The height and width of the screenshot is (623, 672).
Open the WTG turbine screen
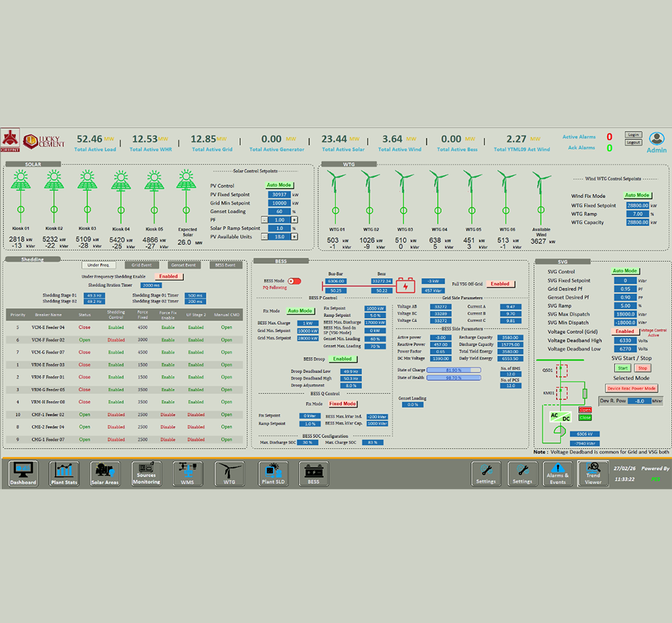pos(229,474)
